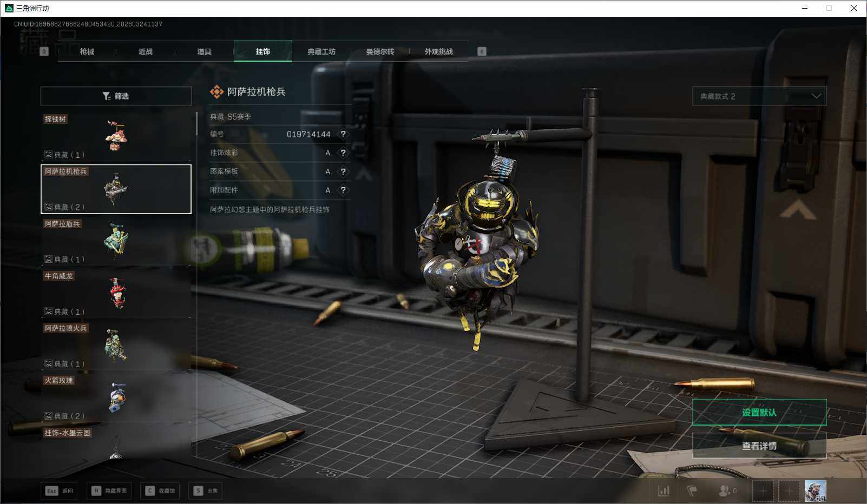Click the flag icon in bottom bar
This screenshot has height=504, width=867.
692,491
